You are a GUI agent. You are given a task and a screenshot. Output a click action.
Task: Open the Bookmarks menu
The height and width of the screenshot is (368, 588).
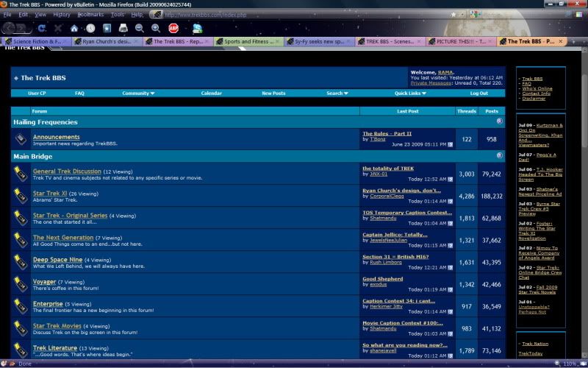90,15
